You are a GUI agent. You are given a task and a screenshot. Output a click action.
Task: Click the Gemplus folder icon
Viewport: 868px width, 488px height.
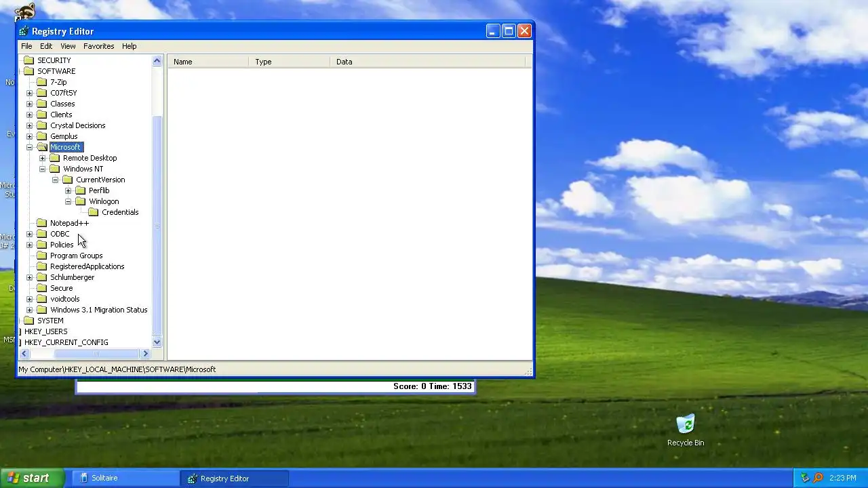(41, 136)
